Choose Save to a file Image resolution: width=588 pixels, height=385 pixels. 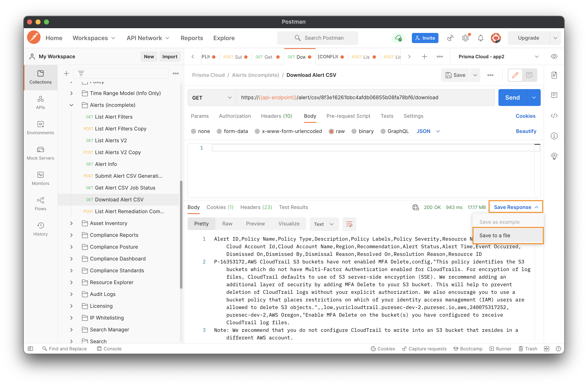[508, 236]
